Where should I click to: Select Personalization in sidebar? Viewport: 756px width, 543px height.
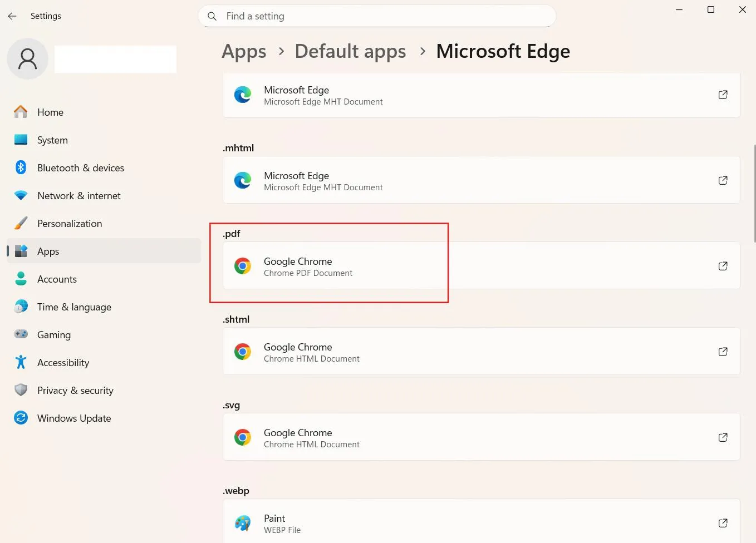pyautogui.click(x=69, y=224)
